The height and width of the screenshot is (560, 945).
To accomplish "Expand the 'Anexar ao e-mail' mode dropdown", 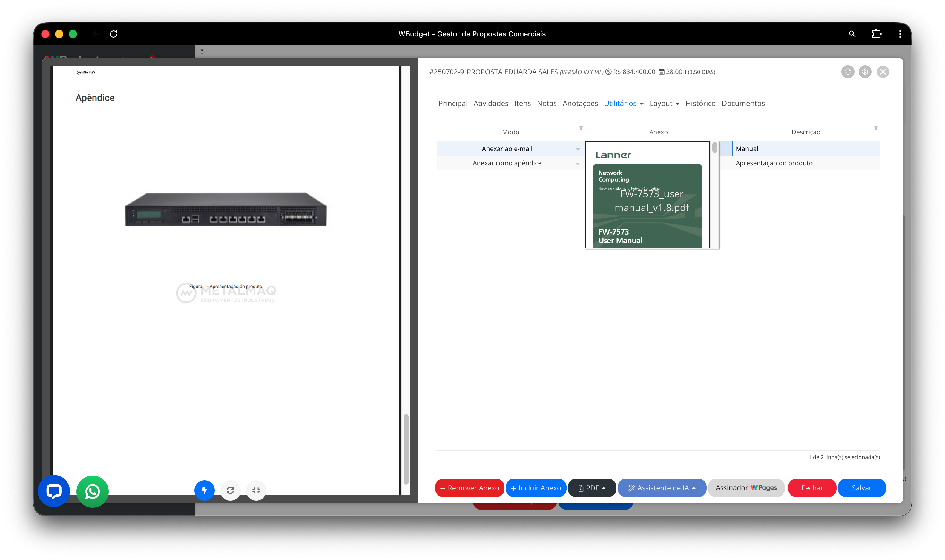I will pos(578,150).
